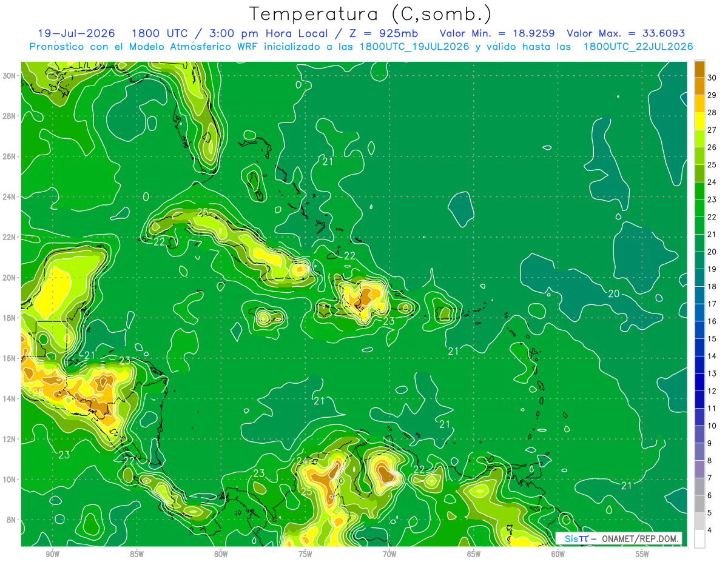Click the 12N latitude axis label
Screen dimensions: 728x562
coord(10,439)
